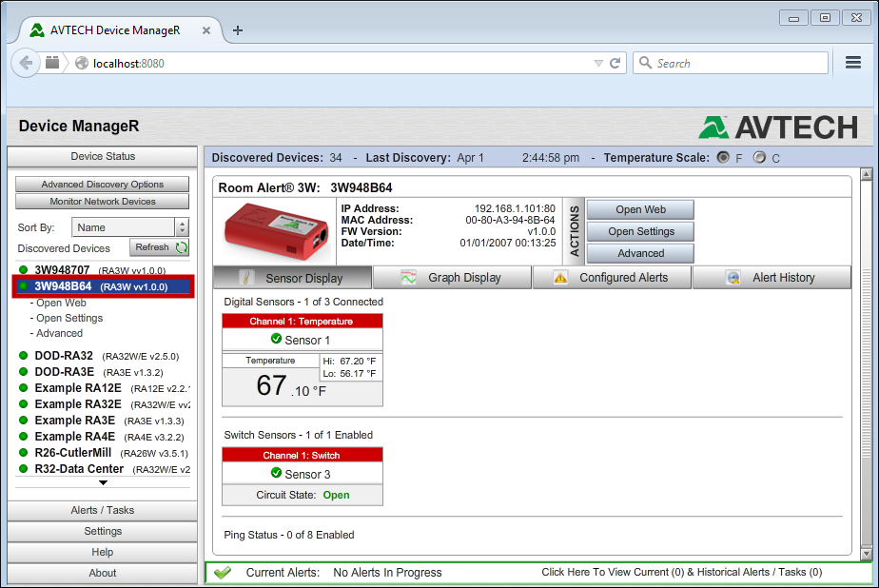Open the Configured Alerts tab
This screenshot has width=879, height=588.
[x=612, y=278]
